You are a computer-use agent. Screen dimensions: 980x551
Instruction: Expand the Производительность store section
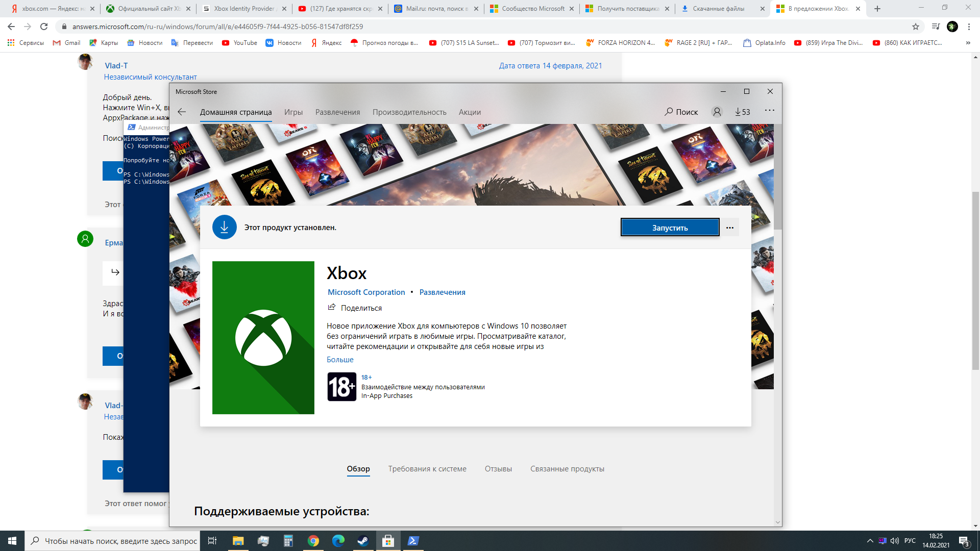[409, 112]
